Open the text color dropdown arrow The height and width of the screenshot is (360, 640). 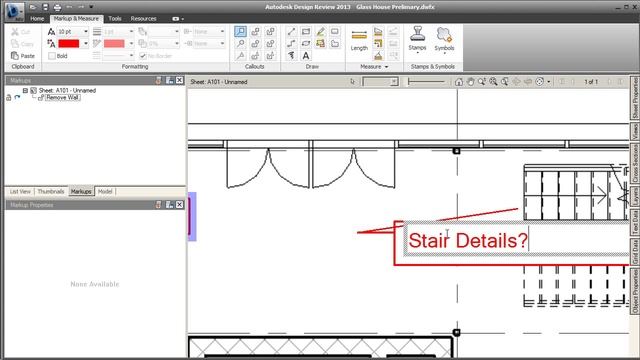(x=86, y=44)
